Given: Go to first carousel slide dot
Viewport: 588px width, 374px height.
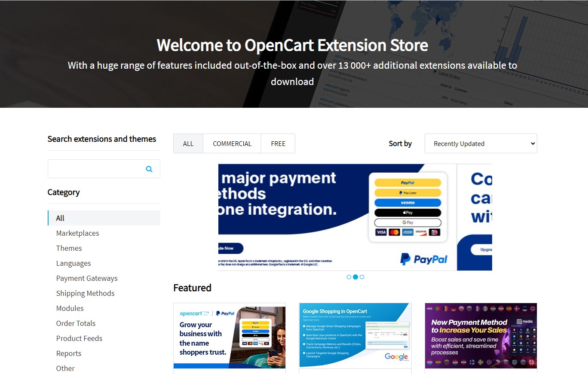Looking at the screenshot, I should [349, 277].
